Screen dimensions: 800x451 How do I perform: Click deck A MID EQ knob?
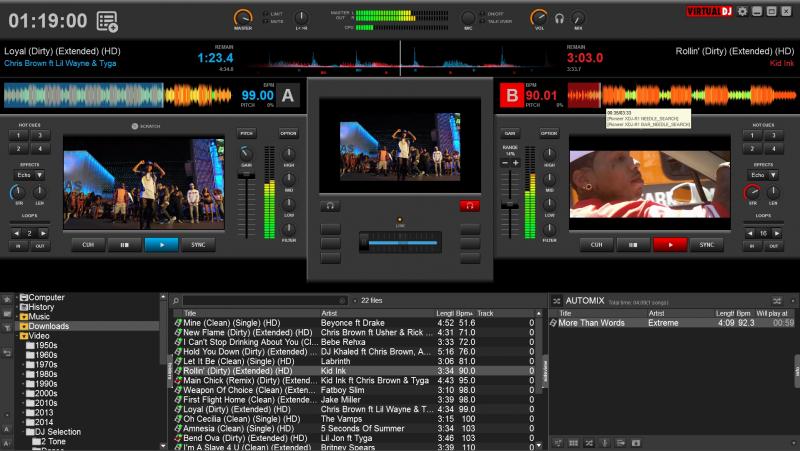coord(289,179)
